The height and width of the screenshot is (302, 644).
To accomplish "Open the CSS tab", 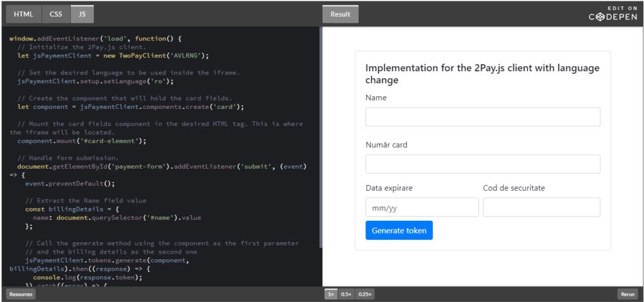I will (x=56, y=14).
